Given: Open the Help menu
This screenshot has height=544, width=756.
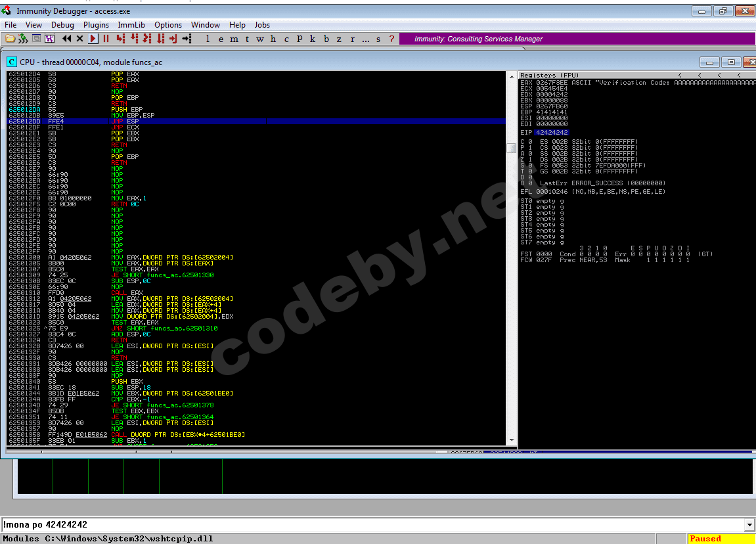Looking at the screenshot, I should tap(237, 24).
